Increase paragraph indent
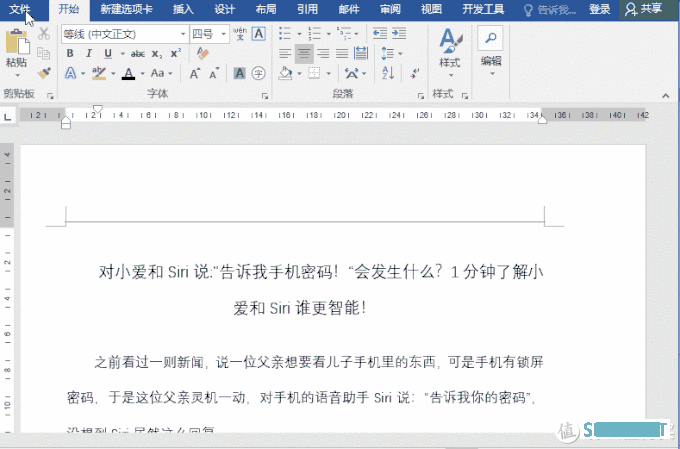Viewport: 680px width, 449px height. (x=399, y=33)
